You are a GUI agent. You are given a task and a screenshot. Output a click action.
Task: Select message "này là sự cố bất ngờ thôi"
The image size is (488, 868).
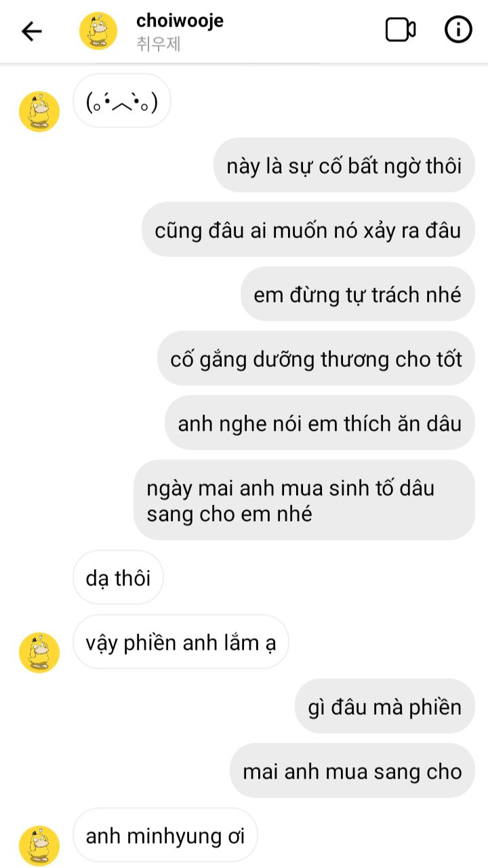click(344, 165)
